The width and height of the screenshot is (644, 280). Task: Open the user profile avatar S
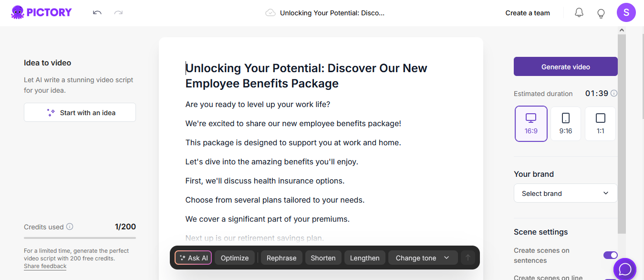[626, 12]
